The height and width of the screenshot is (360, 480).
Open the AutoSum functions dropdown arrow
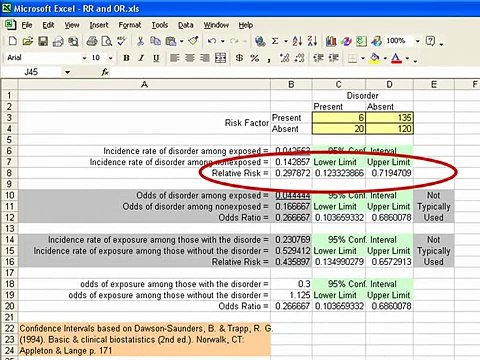click(286, 41)
